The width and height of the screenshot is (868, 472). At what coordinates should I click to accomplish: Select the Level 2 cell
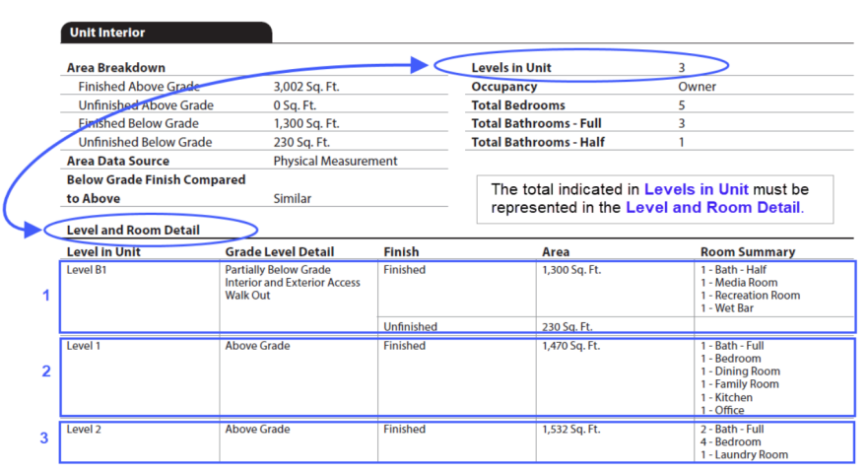click(x=84, y=429)
